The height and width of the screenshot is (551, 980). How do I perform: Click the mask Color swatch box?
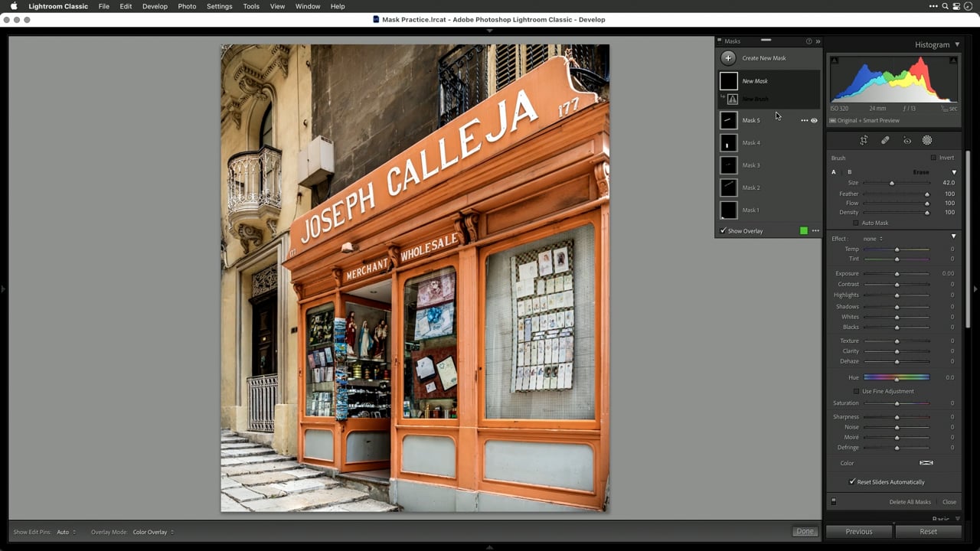point(926,463)
